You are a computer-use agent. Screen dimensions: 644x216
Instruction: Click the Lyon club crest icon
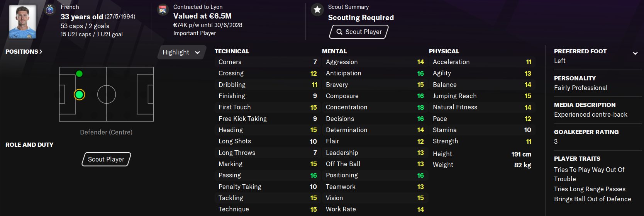point(163,10)
